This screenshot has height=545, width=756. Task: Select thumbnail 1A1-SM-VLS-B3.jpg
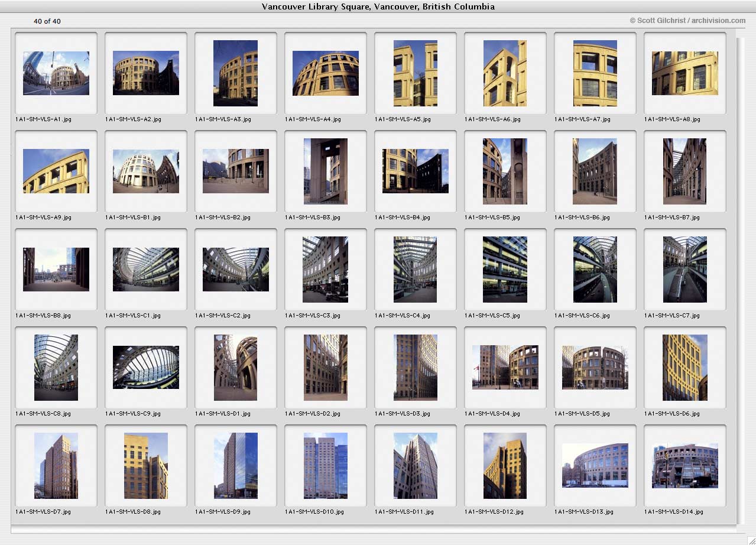[326, 171]
